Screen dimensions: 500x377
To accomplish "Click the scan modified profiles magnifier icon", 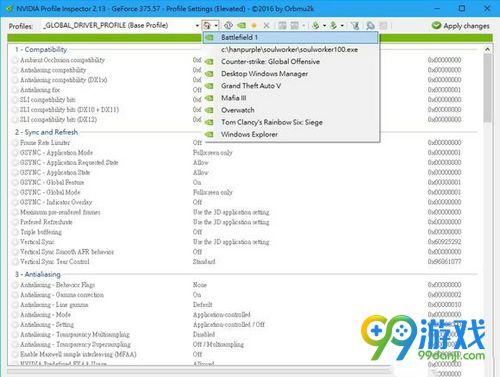I will 370,25.
